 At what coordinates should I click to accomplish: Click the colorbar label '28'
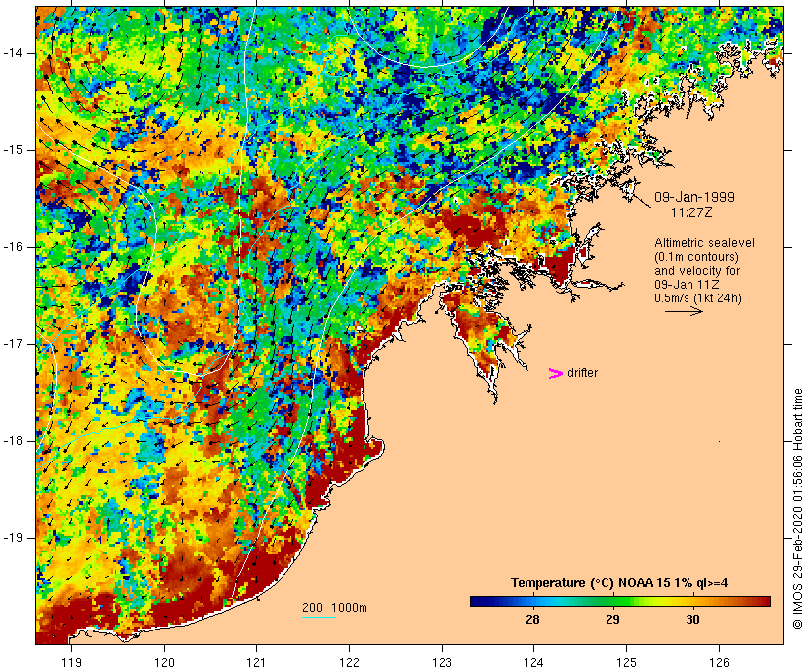[532, 619]
